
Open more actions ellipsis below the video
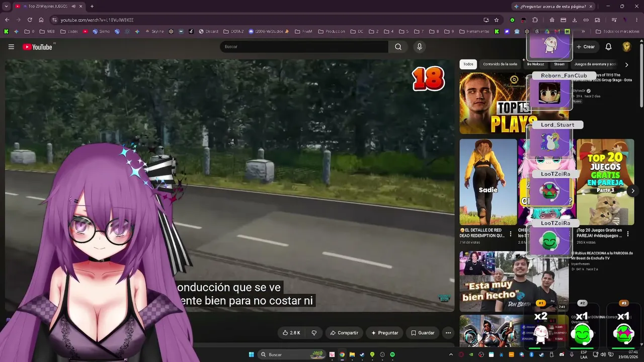(x=448, y=333)
